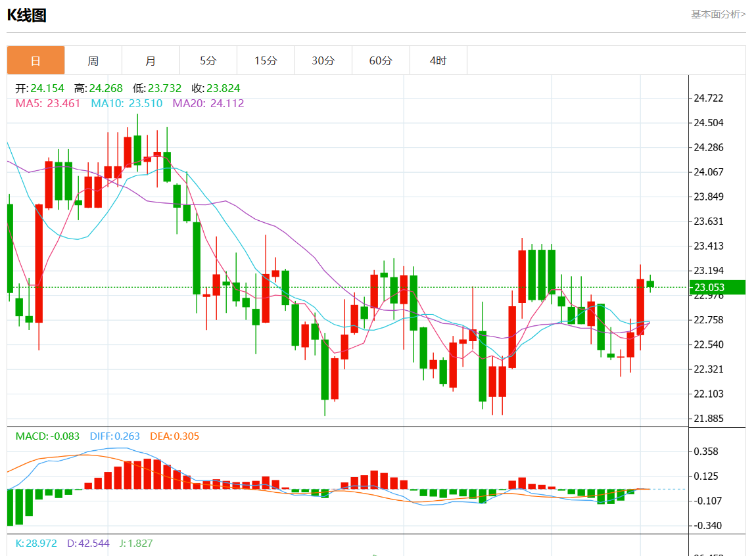This screenshot has width=756, height=556.
Task: Click the 开:24.154 open value
Action: (x=39, y=88)
